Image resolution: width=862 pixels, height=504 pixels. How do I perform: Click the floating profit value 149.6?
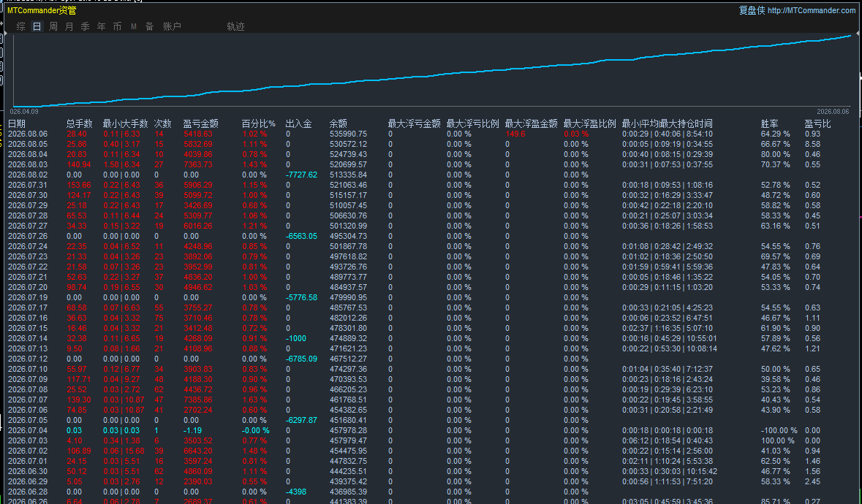(x=515, y=134)
